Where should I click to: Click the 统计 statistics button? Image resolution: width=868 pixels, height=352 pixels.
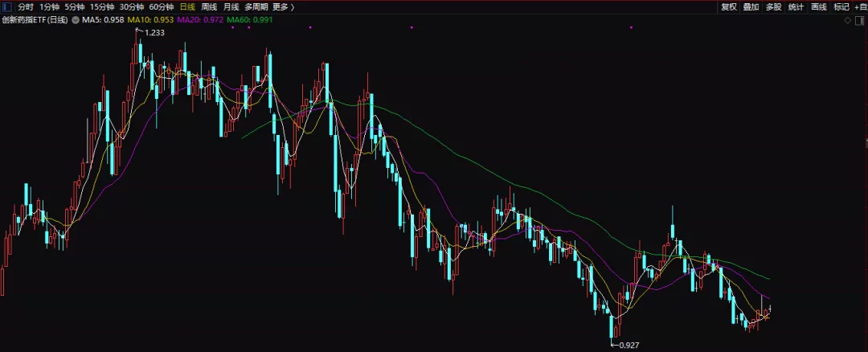[796, 7]
